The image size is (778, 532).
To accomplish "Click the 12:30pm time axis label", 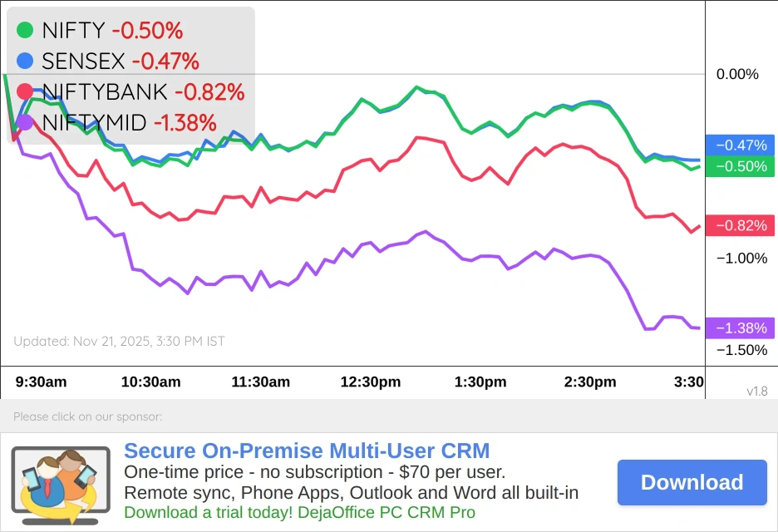I will [371, 382].
